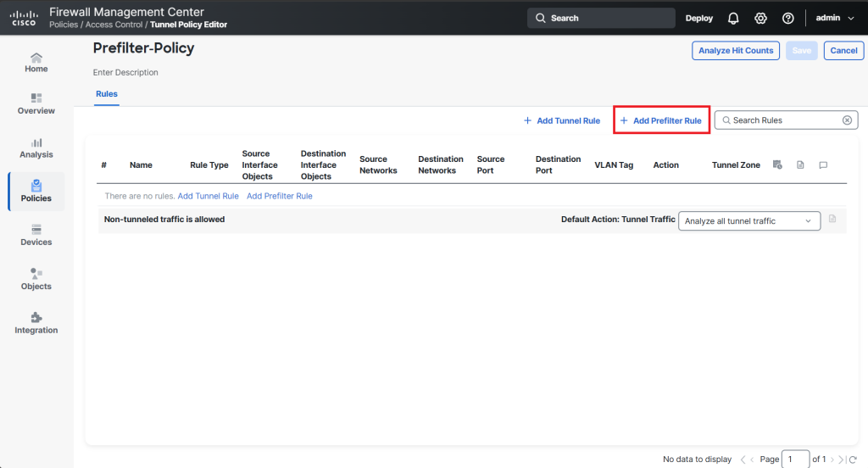Select Policies in the sidebar
Screen dimensions: 868x468
pyautogui.click(x=36, y=191)
